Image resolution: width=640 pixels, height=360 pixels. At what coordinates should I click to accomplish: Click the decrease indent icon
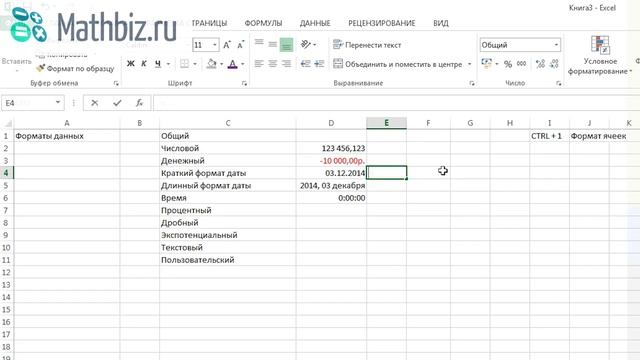305,64
